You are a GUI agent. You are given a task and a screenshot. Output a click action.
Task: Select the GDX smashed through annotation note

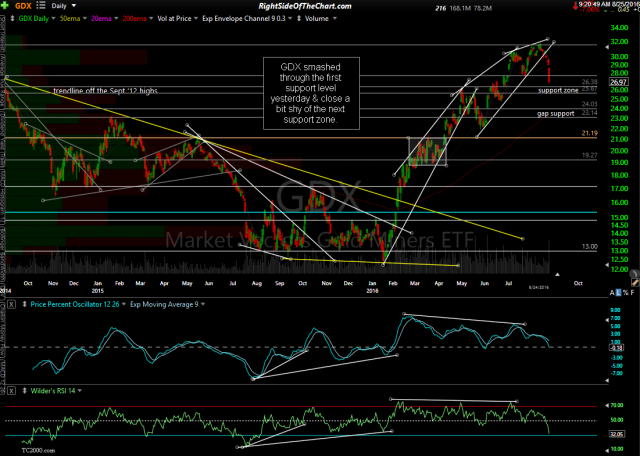(x=311, y=93)
